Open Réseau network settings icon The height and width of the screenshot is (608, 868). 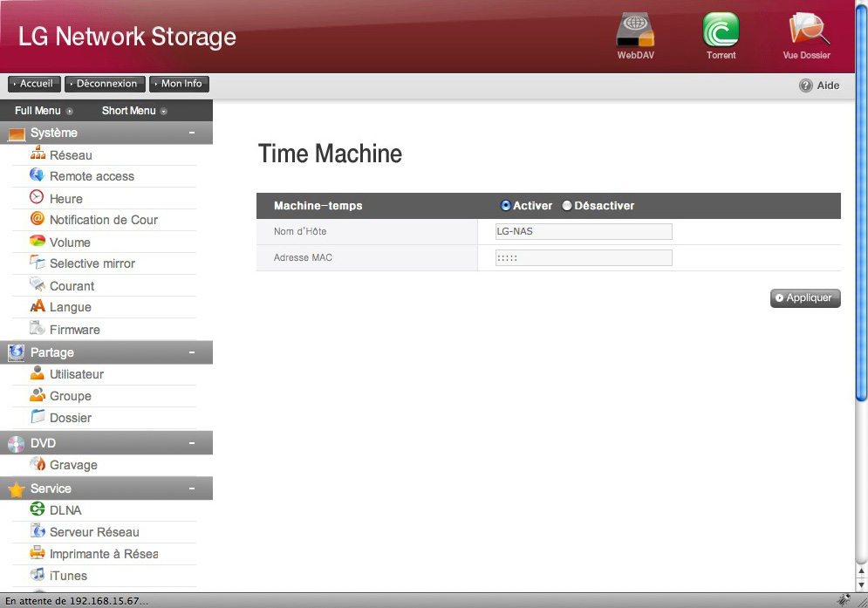coord(38,154)
